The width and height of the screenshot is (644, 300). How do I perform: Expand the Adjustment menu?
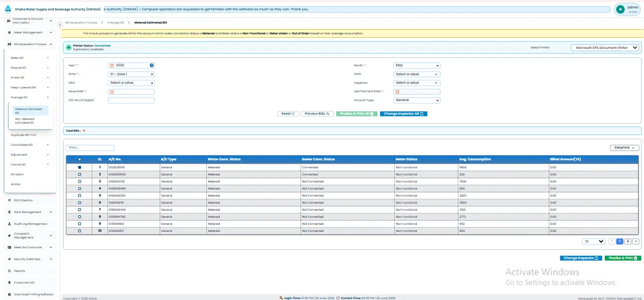point(30,155)
